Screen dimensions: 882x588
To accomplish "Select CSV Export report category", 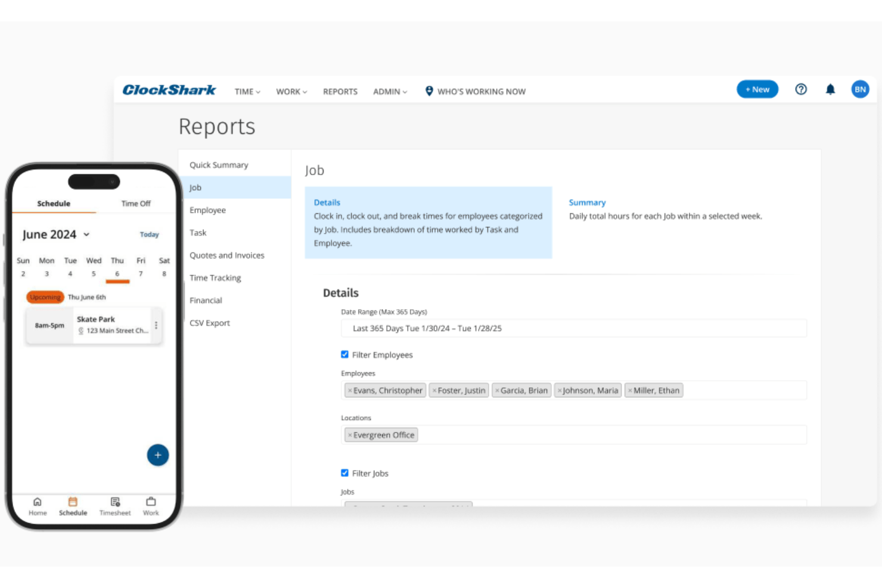I will pyautogui.click(x=209, y=323).
